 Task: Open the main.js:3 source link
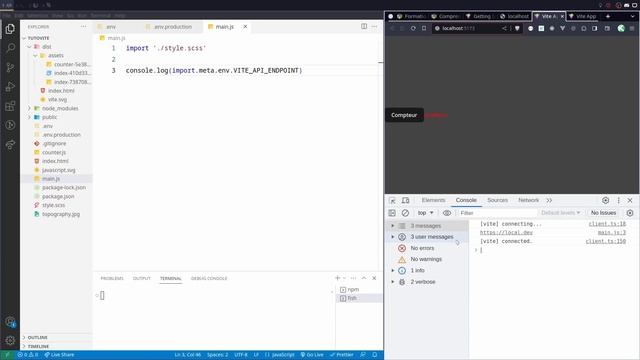coord(611,233)
